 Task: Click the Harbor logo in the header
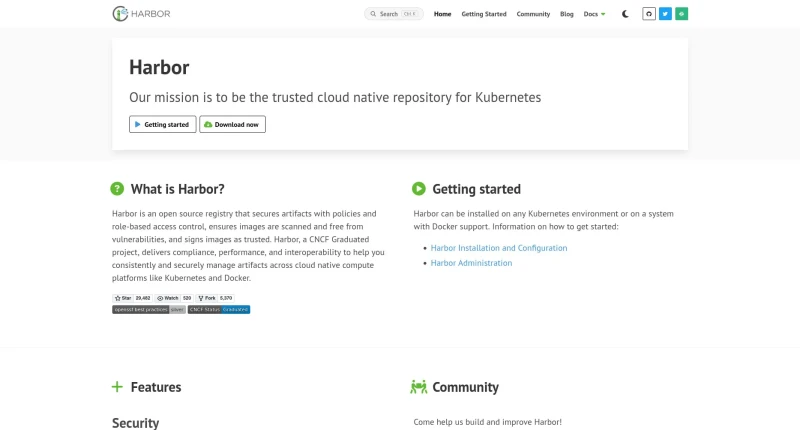[x=141, y=14]
